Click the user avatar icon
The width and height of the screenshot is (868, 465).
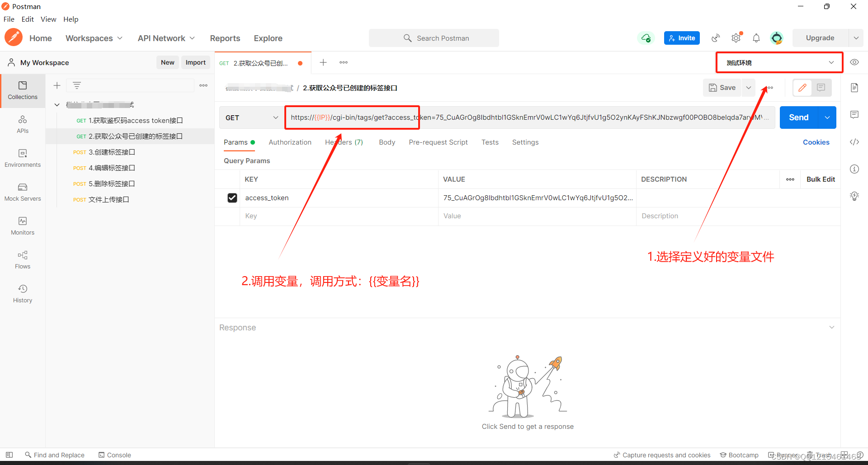tap(777, 38)
